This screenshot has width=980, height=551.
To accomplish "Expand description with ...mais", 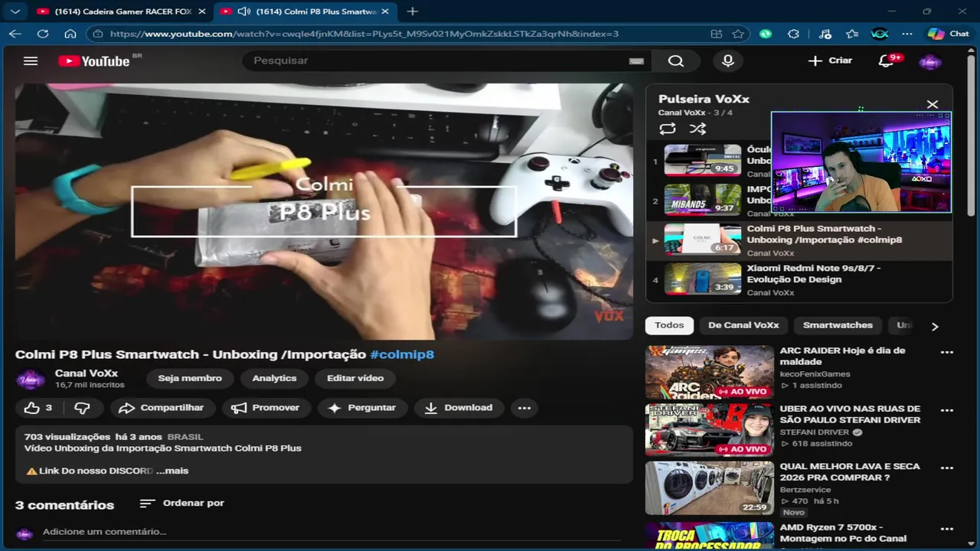I will coord(172,471).
